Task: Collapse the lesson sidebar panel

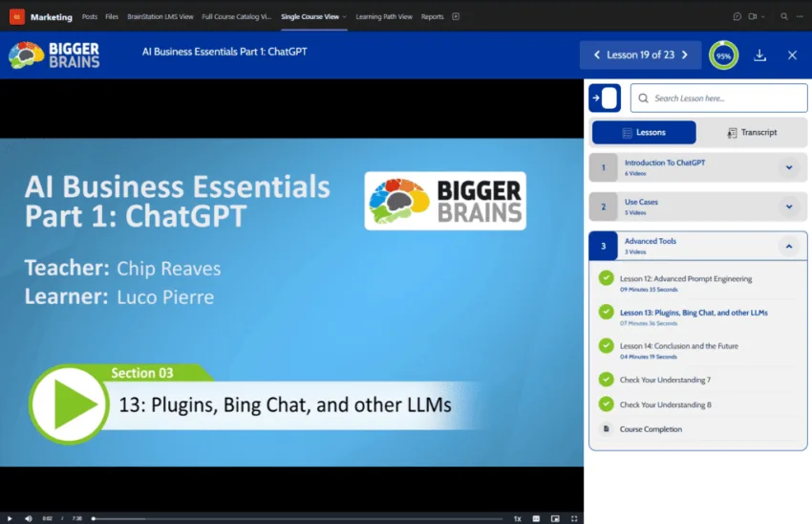Action: point(605,98)
